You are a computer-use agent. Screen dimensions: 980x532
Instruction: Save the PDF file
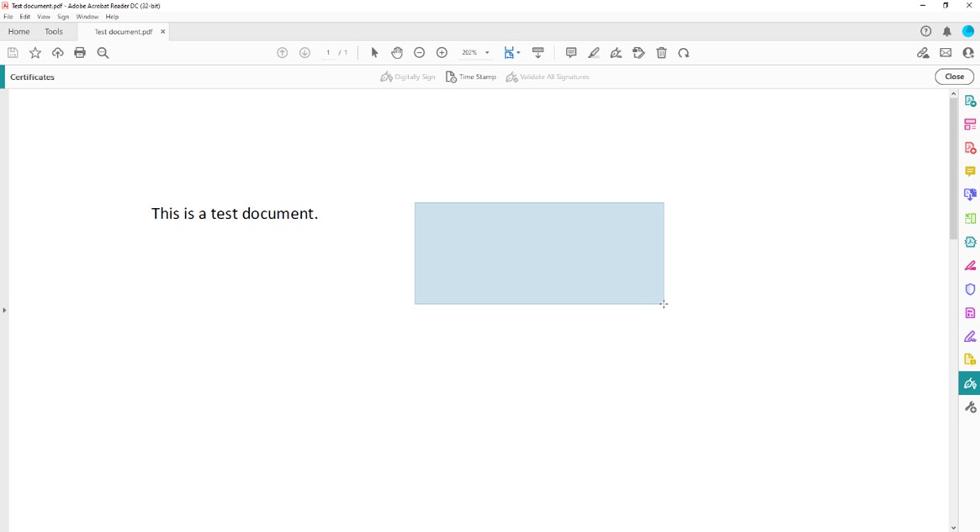click(x=13, y=52)
